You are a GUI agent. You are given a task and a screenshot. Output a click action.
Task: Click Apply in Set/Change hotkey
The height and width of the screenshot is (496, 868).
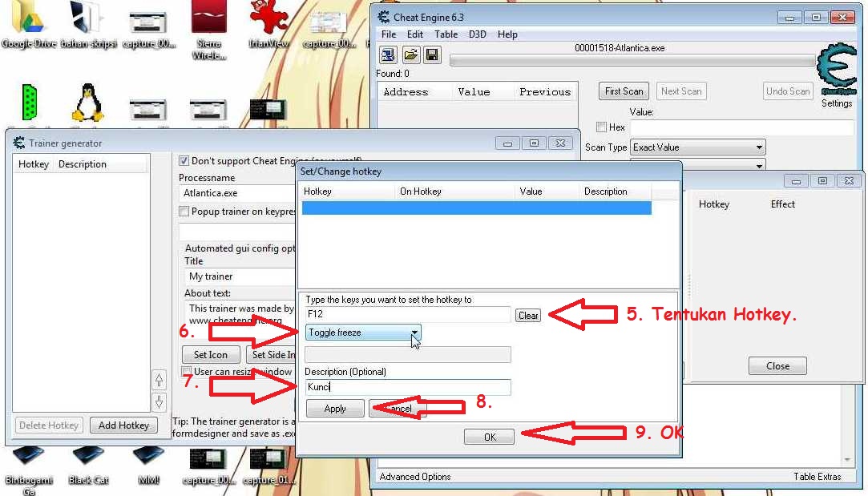pyautogui.click(x=335, y=409)
